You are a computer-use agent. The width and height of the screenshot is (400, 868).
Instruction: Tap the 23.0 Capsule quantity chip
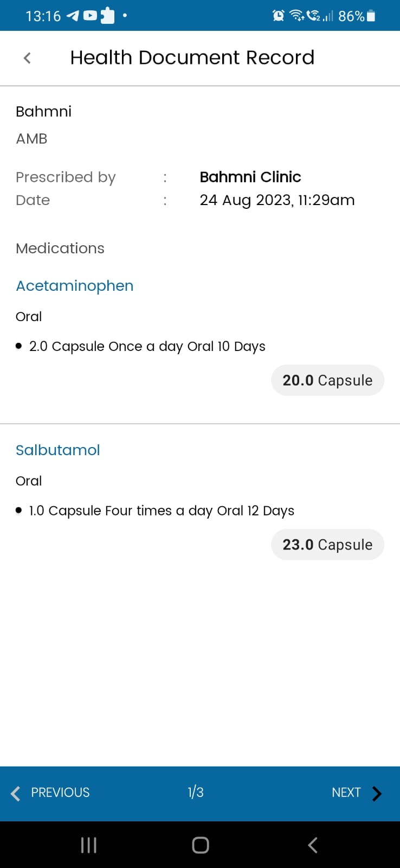(x=327, y=545)
